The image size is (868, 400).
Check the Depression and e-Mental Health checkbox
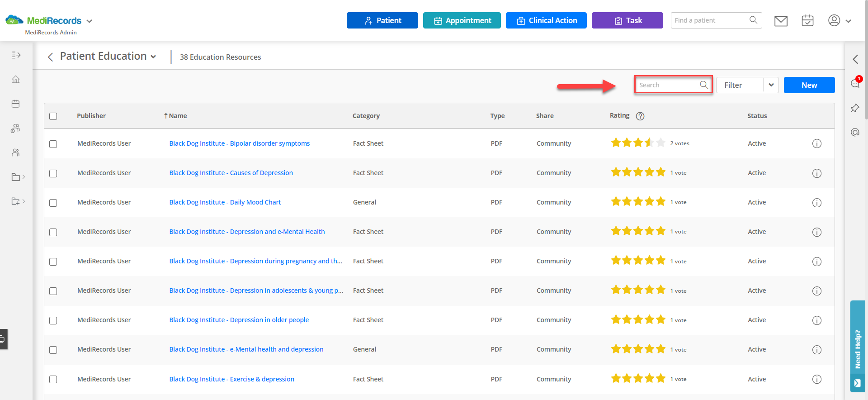pyautogui.click(x=53, y=232)
